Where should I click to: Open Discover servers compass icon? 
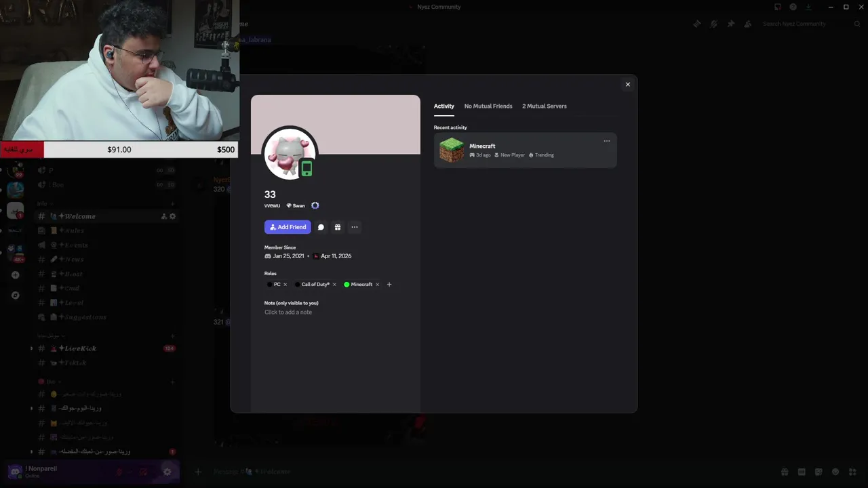(15, 296)
